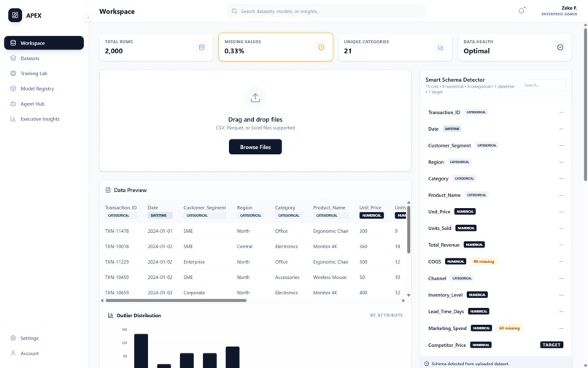Click the Data Preview document icon

[108, 190]
